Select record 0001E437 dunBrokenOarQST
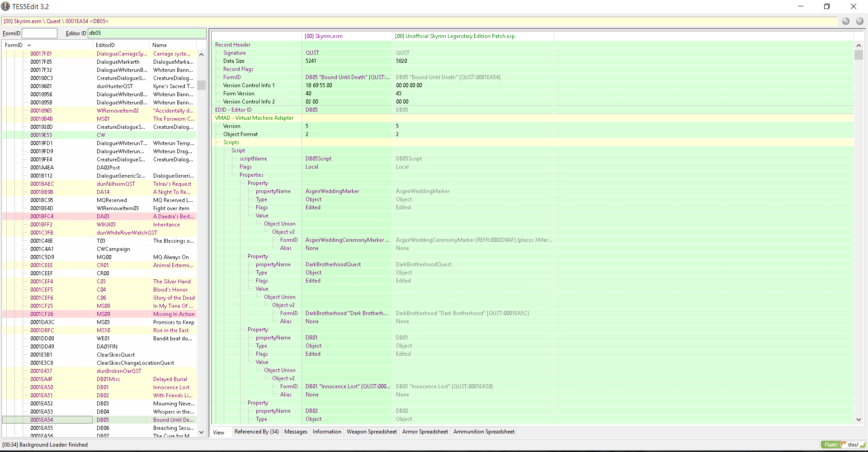Viewport: 868px width, 452px height. [99, 371]
